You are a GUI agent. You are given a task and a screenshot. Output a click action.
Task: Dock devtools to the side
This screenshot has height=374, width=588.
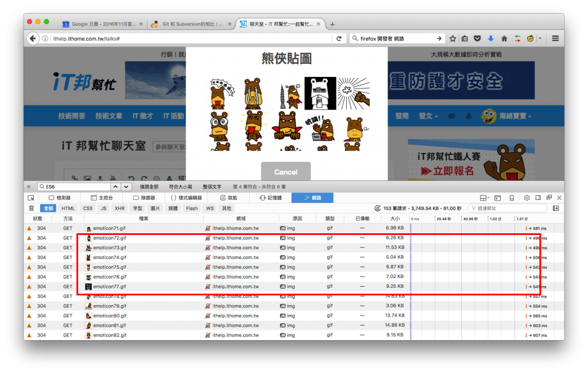point(538,198)
